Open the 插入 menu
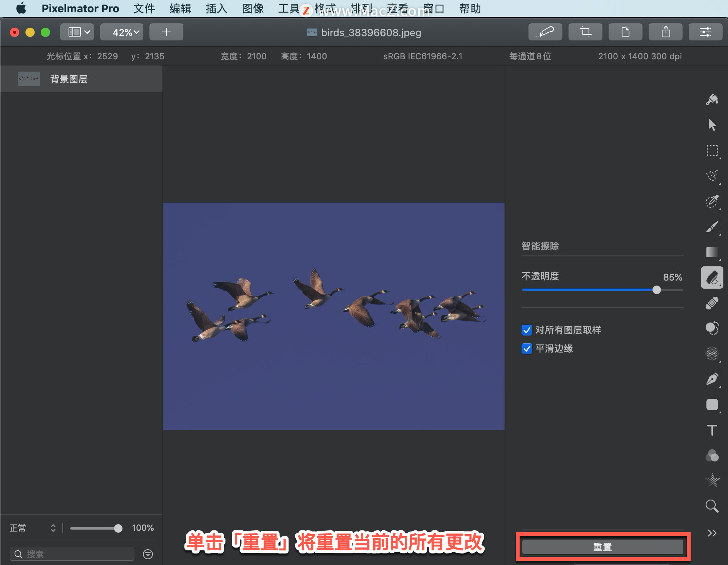The image size is (728, 565). pyautogui.click(x=216, y=8)
